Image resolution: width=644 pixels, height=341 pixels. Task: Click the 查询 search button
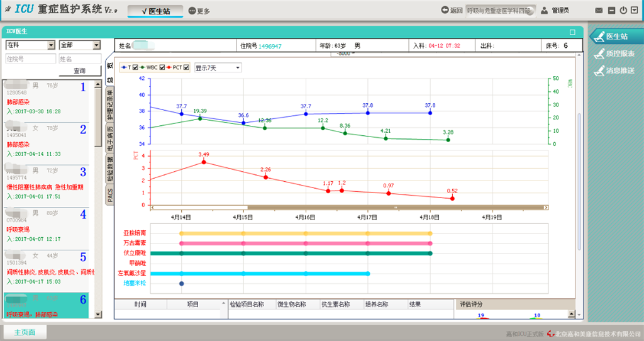(x=79, y=71)
